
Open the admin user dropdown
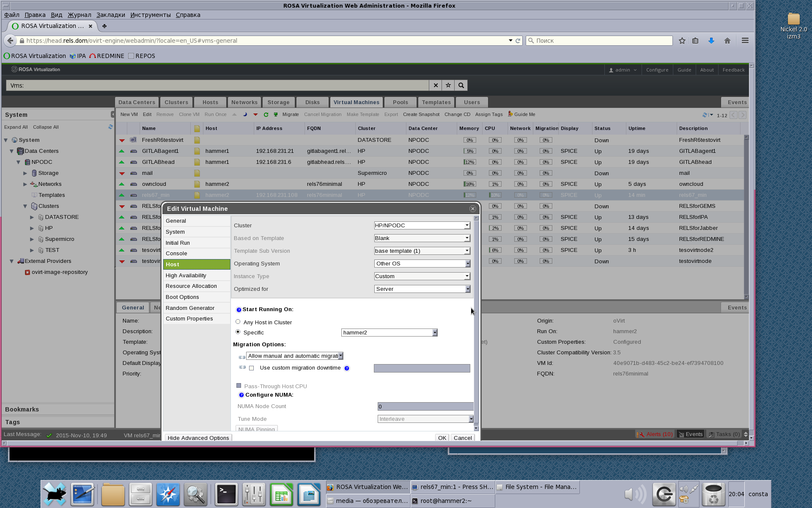[623, 70]
